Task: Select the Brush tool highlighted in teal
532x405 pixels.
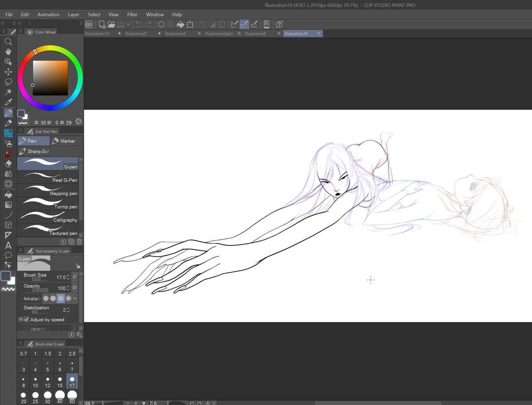Action: [8, 133]
